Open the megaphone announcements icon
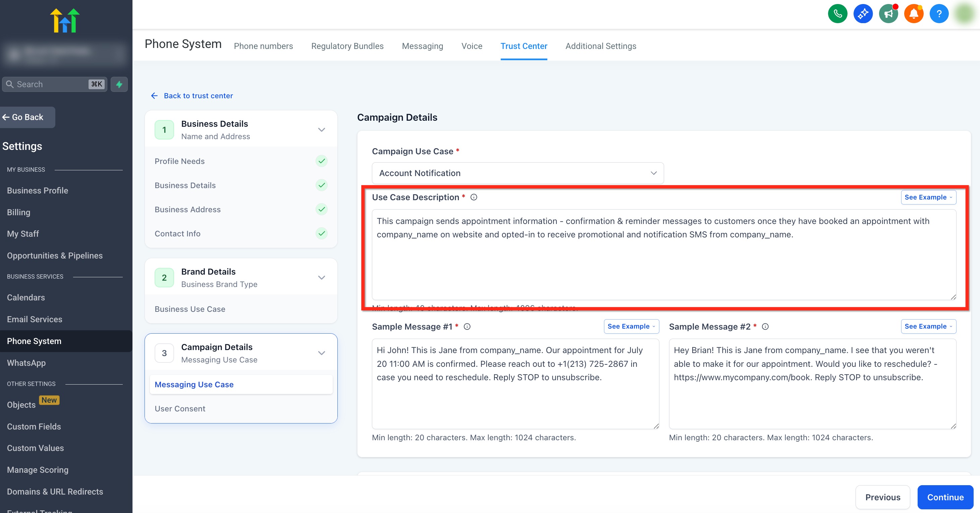 click(888, 14)
